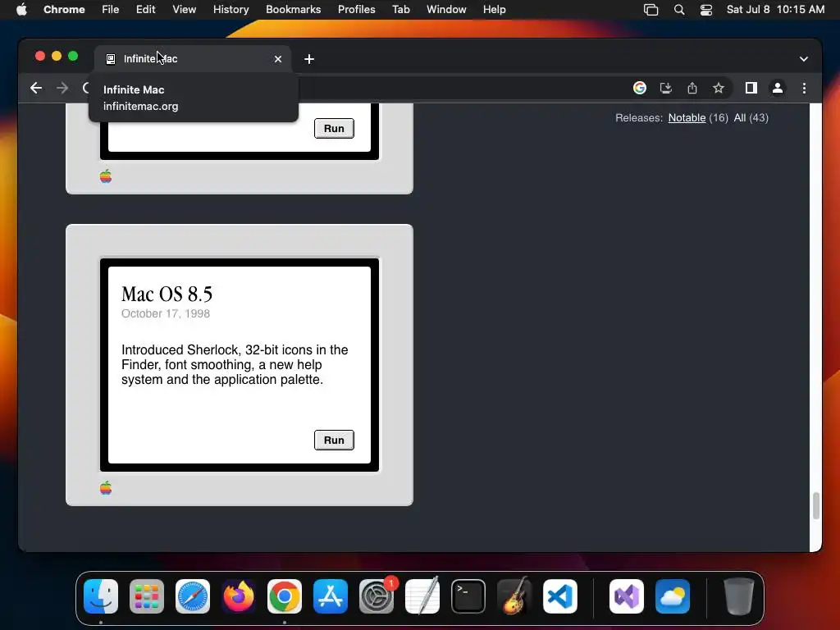Open Launchpad from the Dock
This screenshot has width=840, height=630.
pos(147,596)
